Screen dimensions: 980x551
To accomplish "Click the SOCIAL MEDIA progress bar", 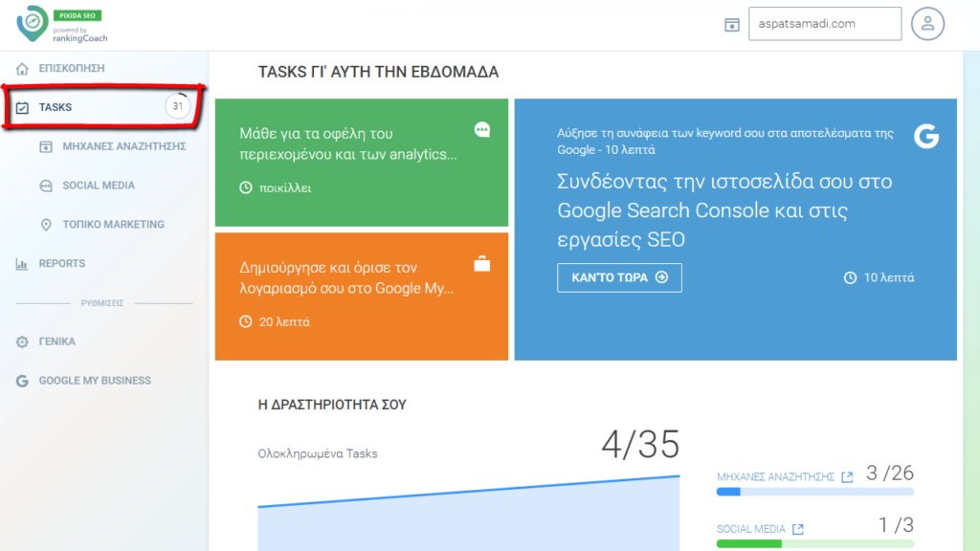I will pos(815,544).
